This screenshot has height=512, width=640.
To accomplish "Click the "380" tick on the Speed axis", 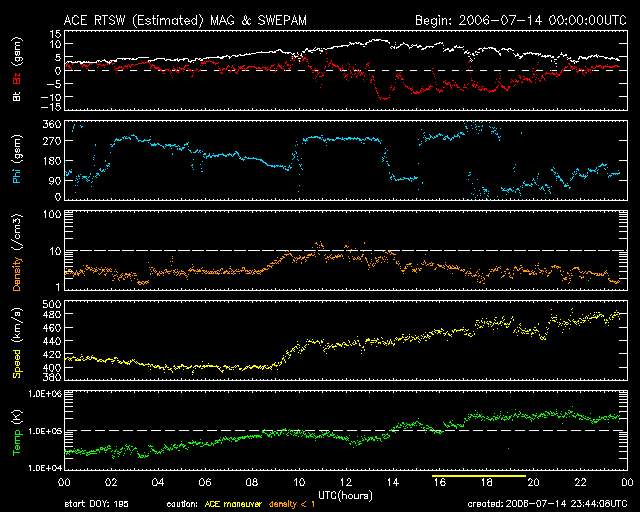I will point(52,377).
